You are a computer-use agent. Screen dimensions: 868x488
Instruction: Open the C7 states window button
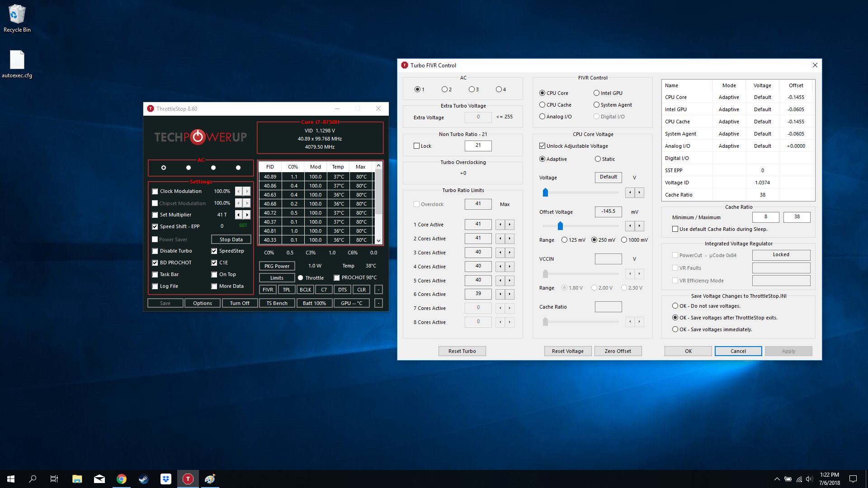tap(324, 290)
